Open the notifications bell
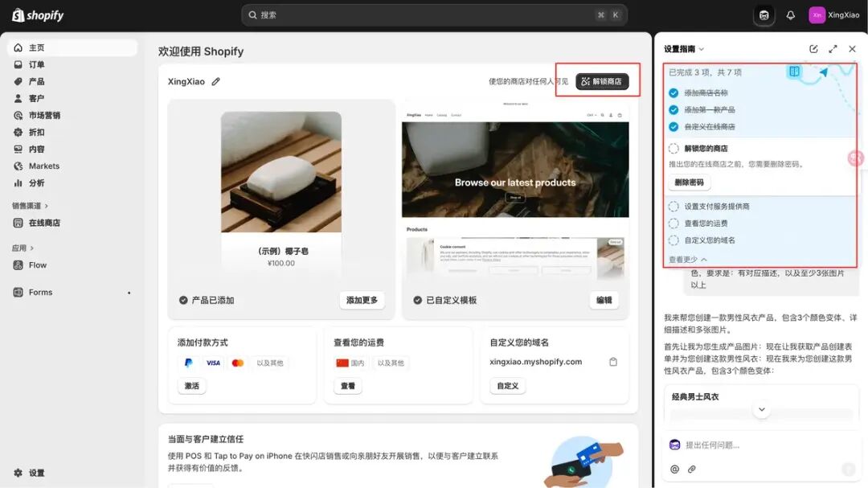The height and width of the screenshot is (488, 868). coord(791,15)
